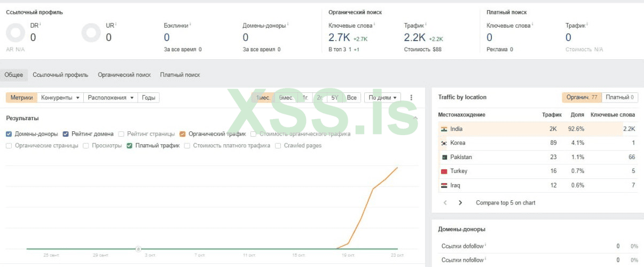644x267 pixels.
Task: Expand the Расположения dropdown
Action: coord(111,98)
